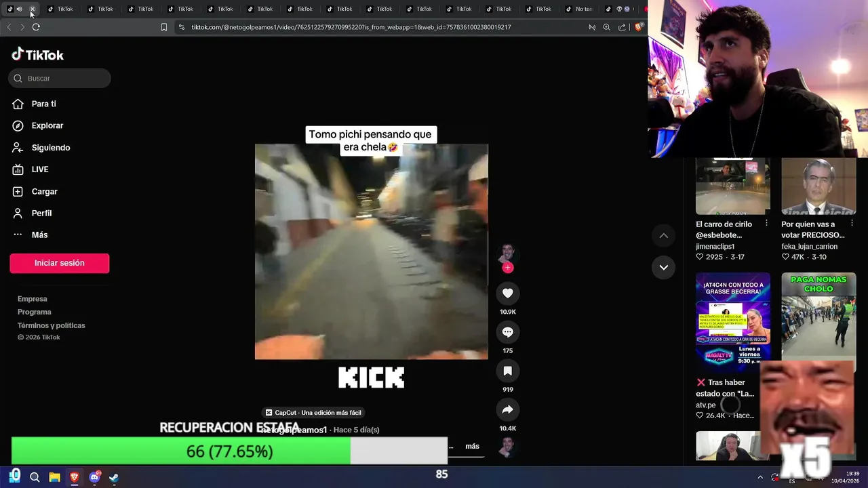Click the "10.9K" like count
The width and height of the screenshot is (868, 488).
click(507, 312)
